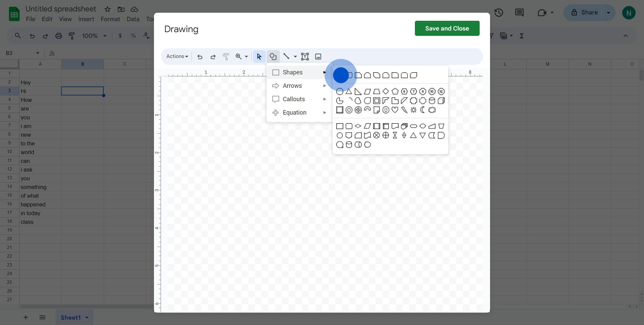Click Save and Close
The height and width of the screenshot is (325, 644).
click(x=447, y=28)
